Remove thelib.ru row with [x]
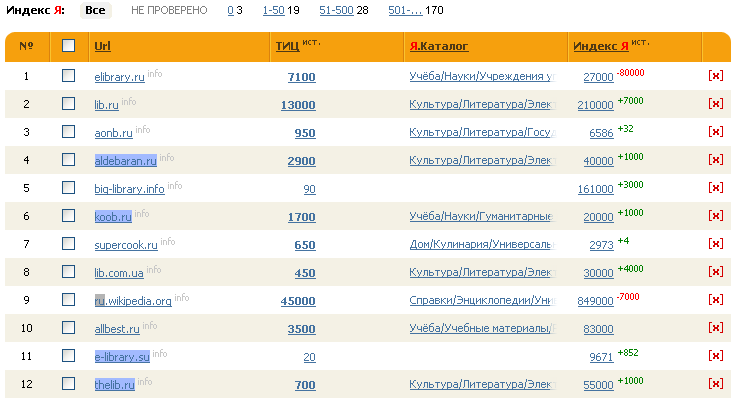 pos(715,384)
